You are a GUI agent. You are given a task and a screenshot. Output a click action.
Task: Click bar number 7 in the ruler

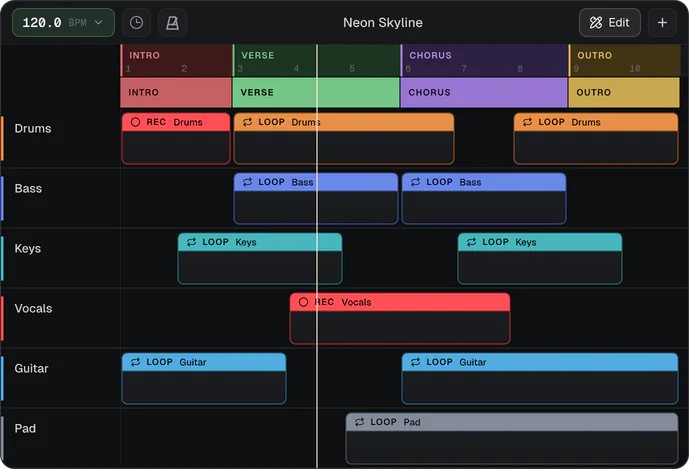(464, 69)
